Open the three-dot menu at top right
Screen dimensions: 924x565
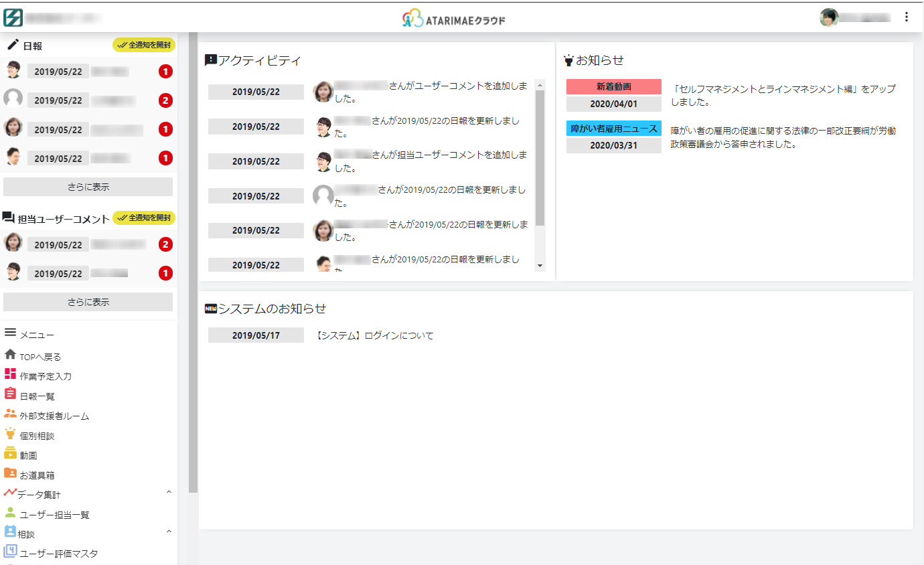point(907,17)
